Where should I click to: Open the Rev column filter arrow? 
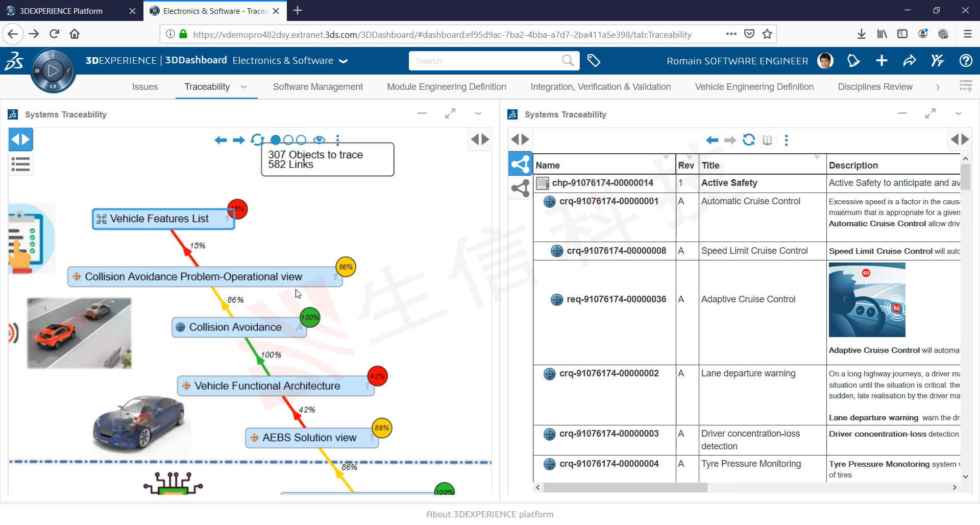(x=690, y=157)
